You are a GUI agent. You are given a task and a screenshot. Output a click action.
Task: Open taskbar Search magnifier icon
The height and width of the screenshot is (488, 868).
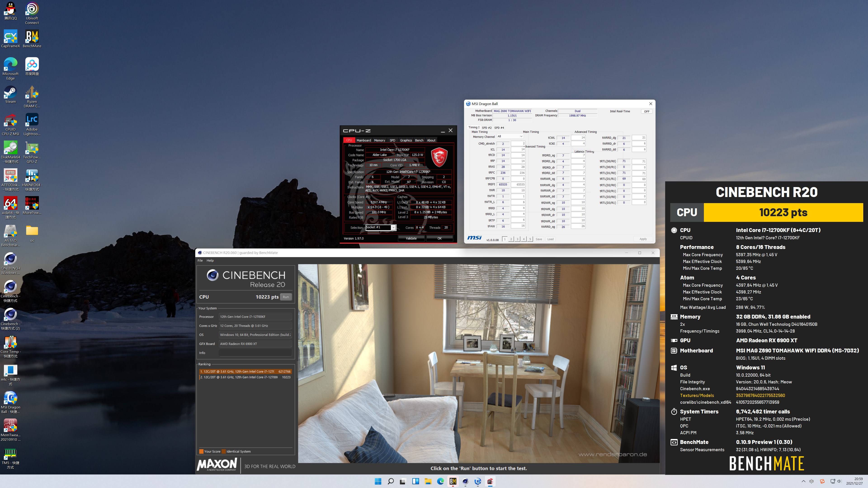click(391, 481)
